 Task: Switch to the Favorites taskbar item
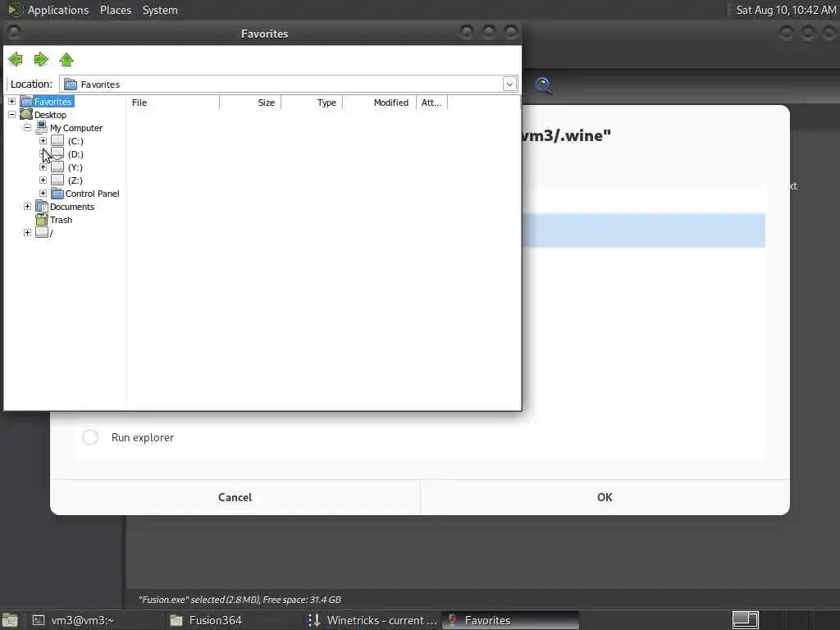[x=510, y=620]
